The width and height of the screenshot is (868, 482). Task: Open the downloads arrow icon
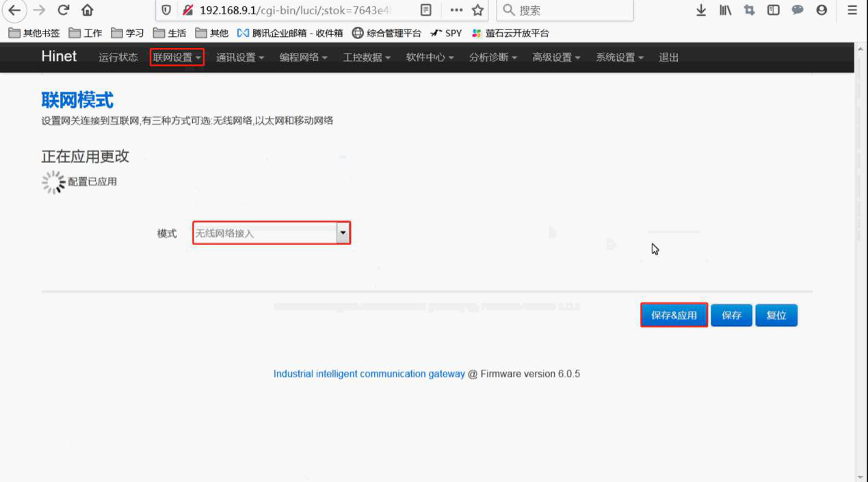pos(701,10)
